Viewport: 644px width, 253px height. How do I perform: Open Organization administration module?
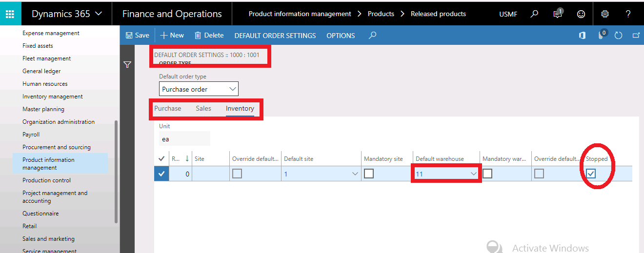click(59, 122)
